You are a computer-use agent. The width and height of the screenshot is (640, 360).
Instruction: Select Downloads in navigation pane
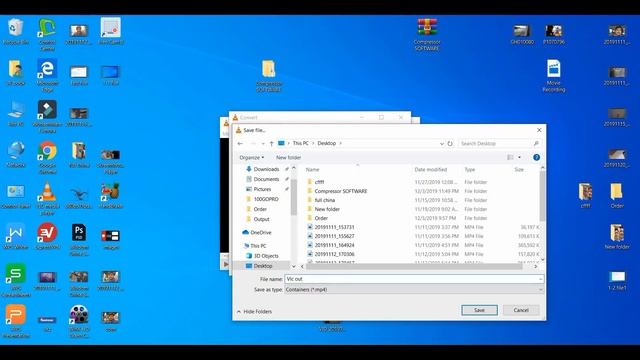(266, 169)
